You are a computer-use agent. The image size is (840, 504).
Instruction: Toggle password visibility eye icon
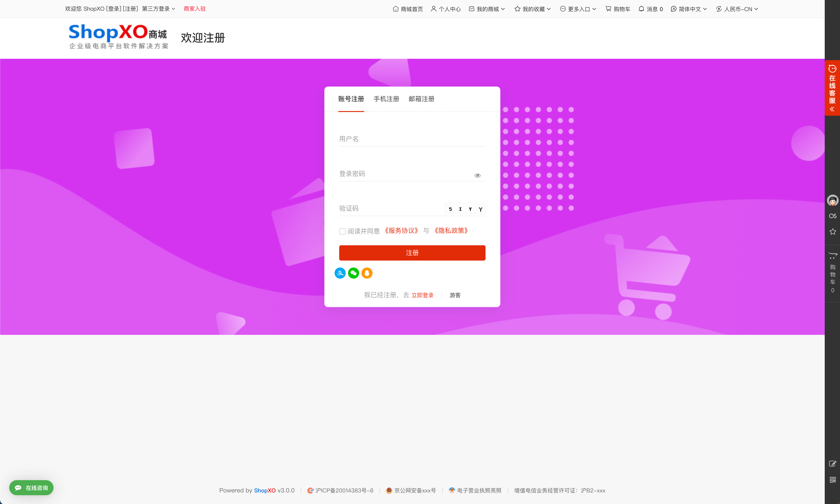(477, 175)
